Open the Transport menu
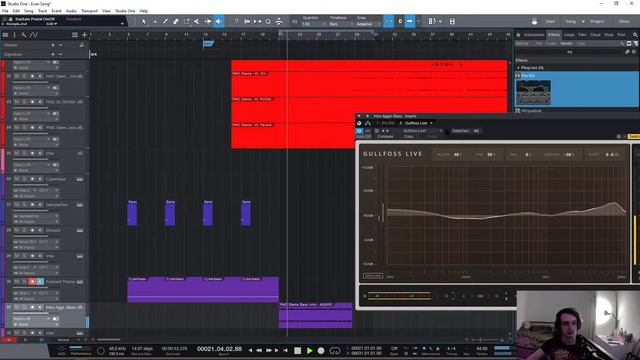 89,11
